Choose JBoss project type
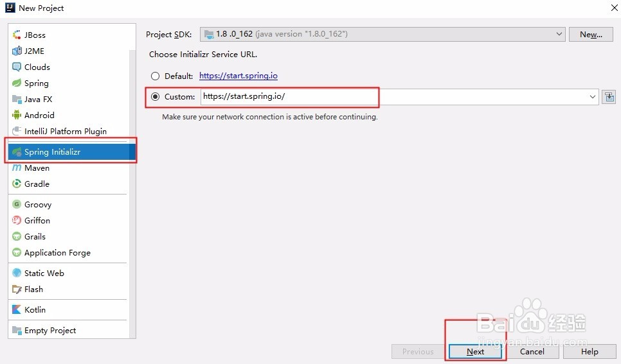 click(x=35, y=35)
